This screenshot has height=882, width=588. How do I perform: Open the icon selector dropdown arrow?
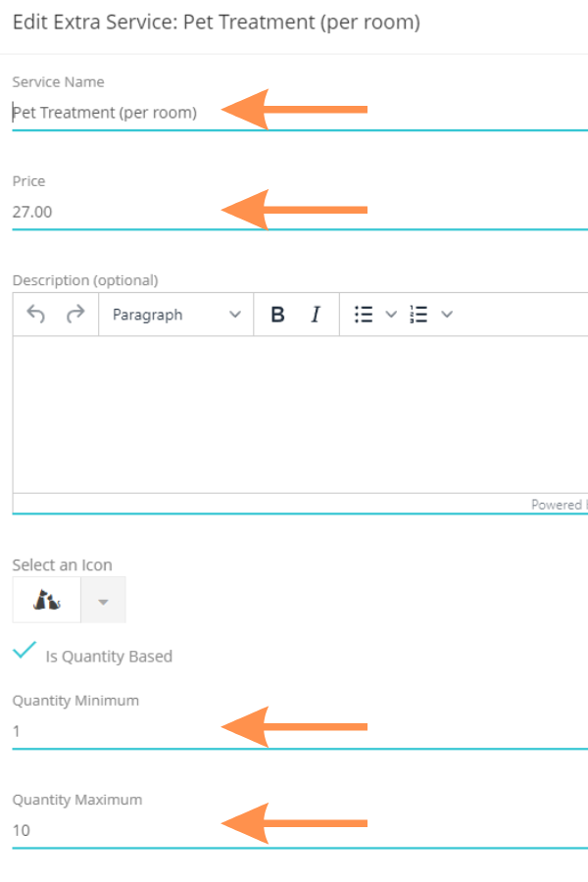click(103, 601)
